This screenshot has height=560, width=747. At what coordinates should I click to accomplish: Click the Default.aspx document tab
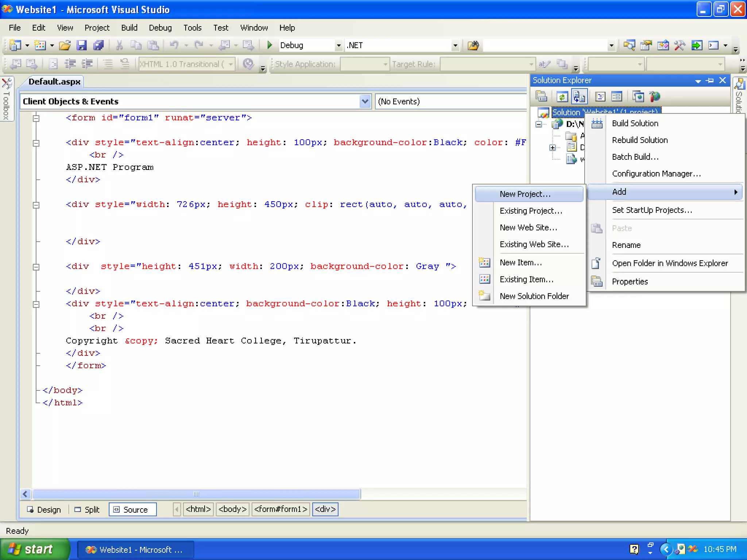point(54,81)
